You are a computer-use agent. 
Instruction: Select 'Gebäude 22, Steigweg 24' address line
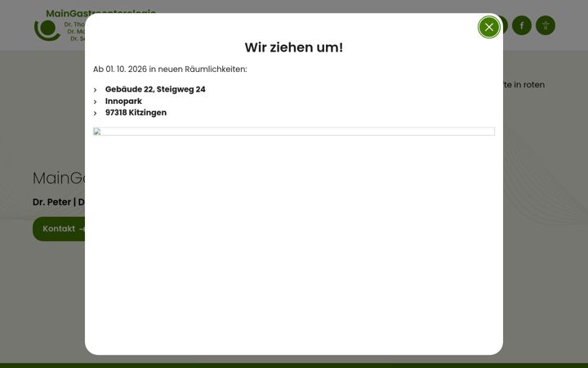point(155,89)
